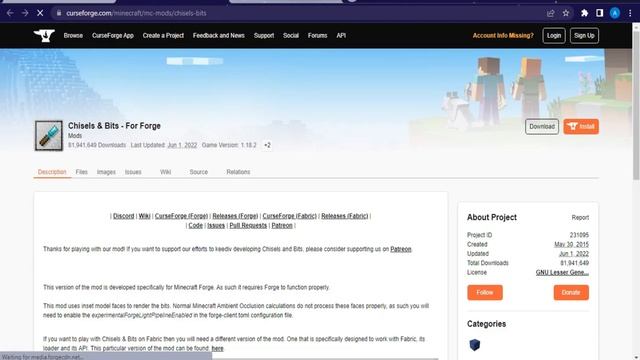
Task: Click the Chisels & Bits mod thumbnail
Action: tap(49, 136)
